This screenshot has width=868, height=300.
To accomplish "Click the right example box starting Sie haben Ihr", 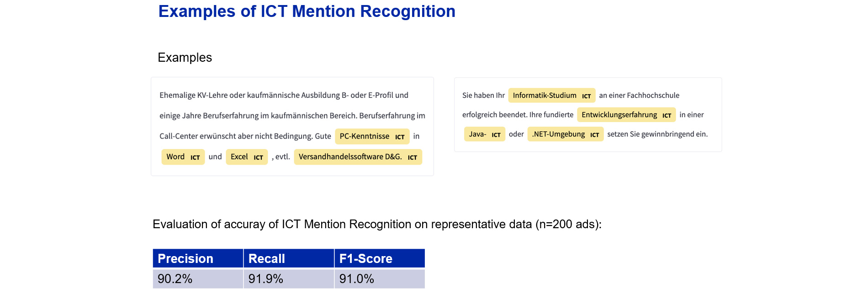I will (x=588, y=115).
